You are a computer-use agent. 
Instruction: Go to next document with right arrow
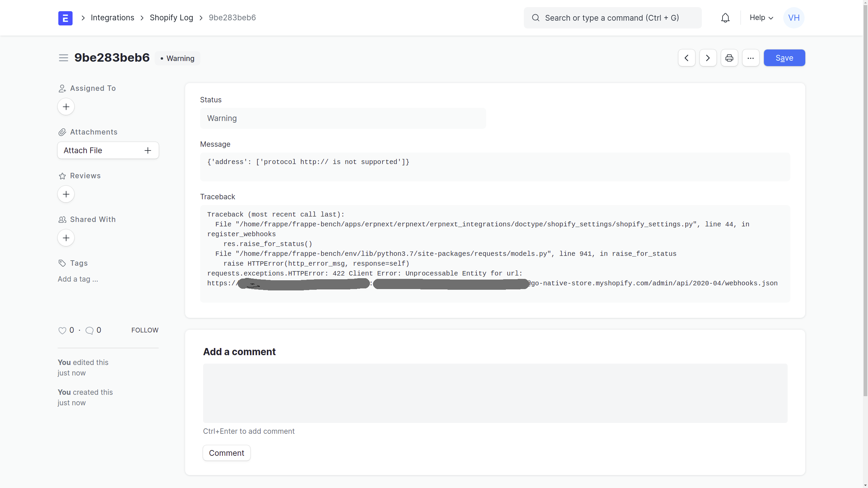tap(708, 58)
